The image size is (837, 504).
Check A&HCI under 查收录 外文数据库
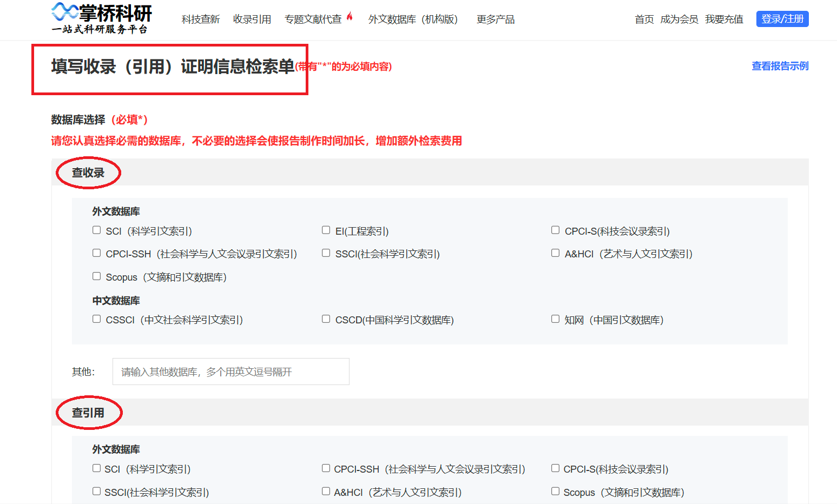click(555, 252)
